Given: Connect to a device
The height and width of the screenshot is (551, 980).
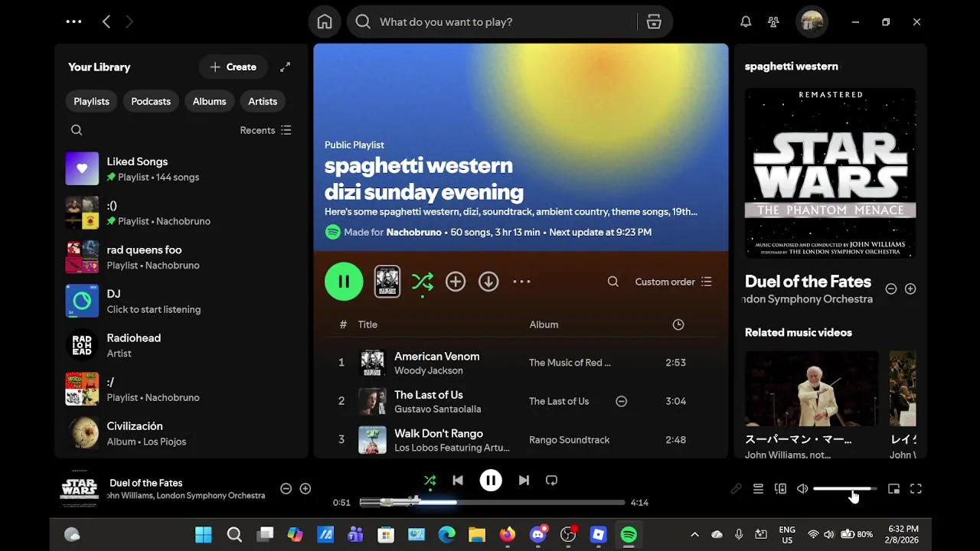Looking at the screenshot, I should click(x=780, y=488).
